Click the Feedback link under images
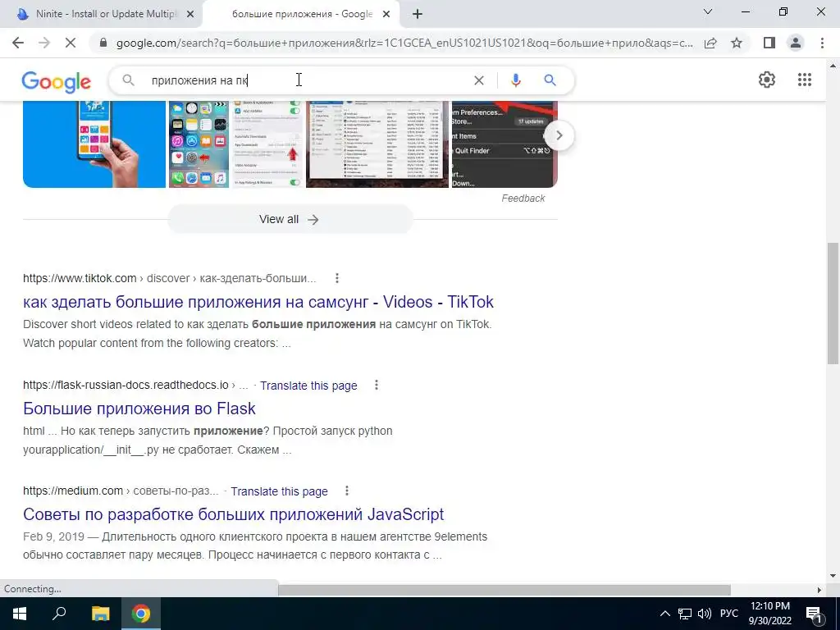 (x=523, y=199)
